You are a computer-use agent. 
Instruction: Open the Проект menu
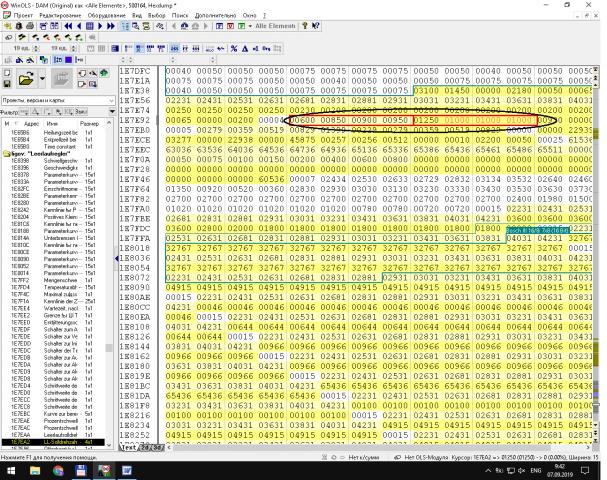point(23,15)
